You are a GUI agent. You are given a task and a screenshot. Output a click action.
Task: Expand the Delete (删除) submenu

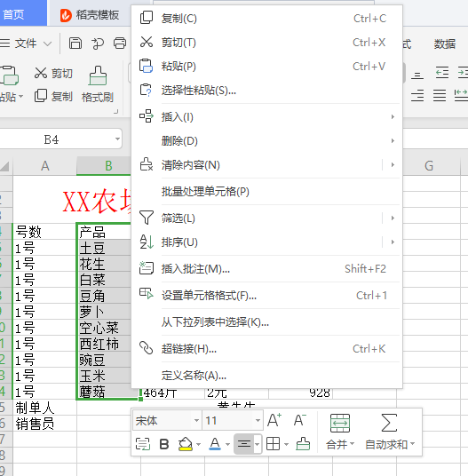[x=266, y=141]
